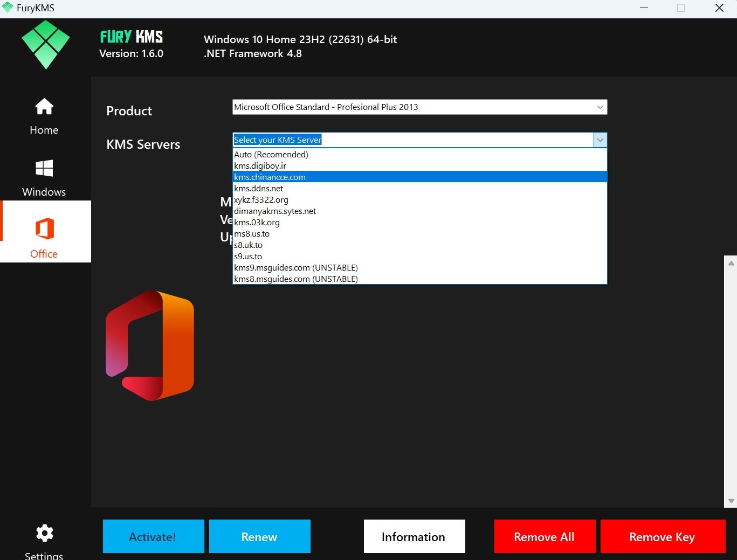Click the FuryKMS title bar icon

(8, 8)
